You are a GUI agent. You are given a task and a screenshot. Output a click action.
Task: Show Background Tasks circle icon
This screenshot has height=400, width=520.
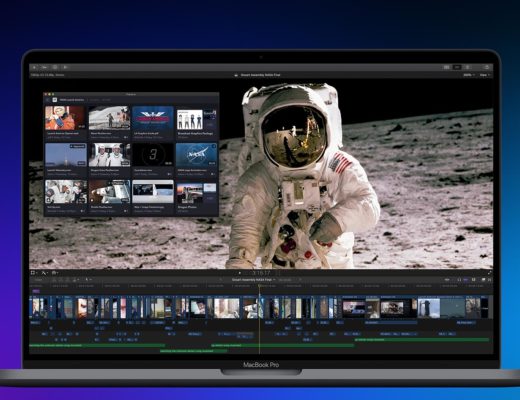55,67
